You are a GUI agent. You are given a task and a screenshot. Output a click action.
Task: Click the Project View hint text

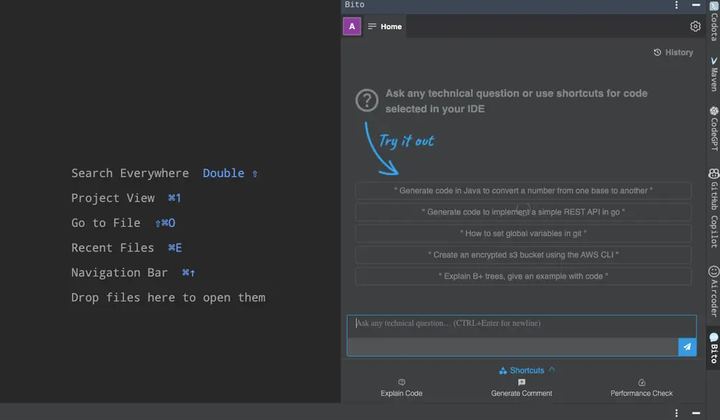(x=113, y=198)
